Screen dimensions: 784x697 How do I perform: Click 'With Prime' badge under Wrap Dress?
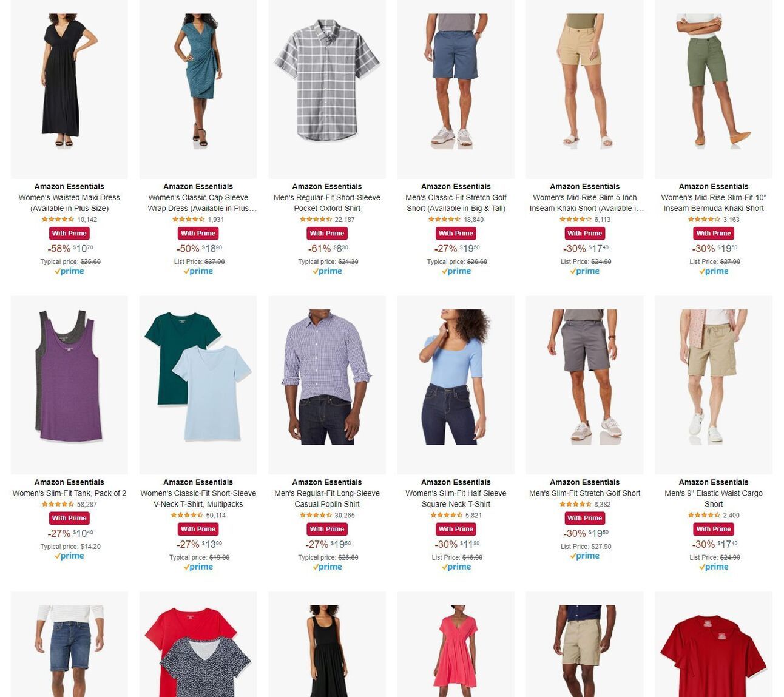[x=198, y=234]
